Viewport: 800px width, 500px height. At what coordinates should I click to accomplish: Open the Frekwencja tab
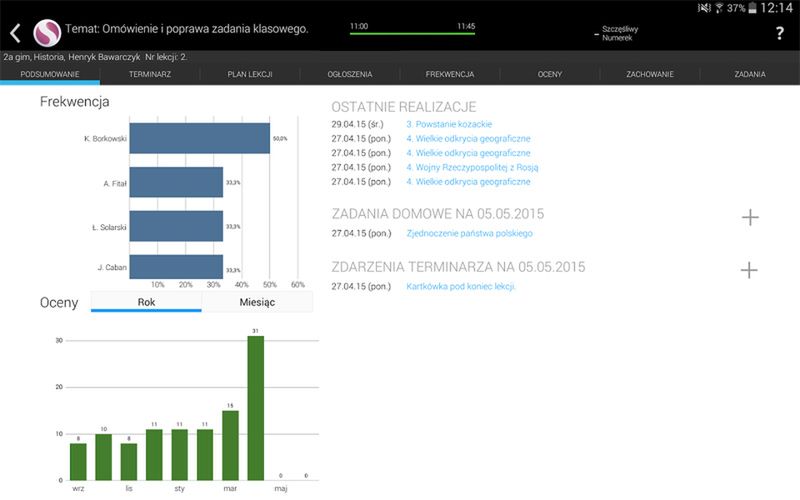[450, 74]
